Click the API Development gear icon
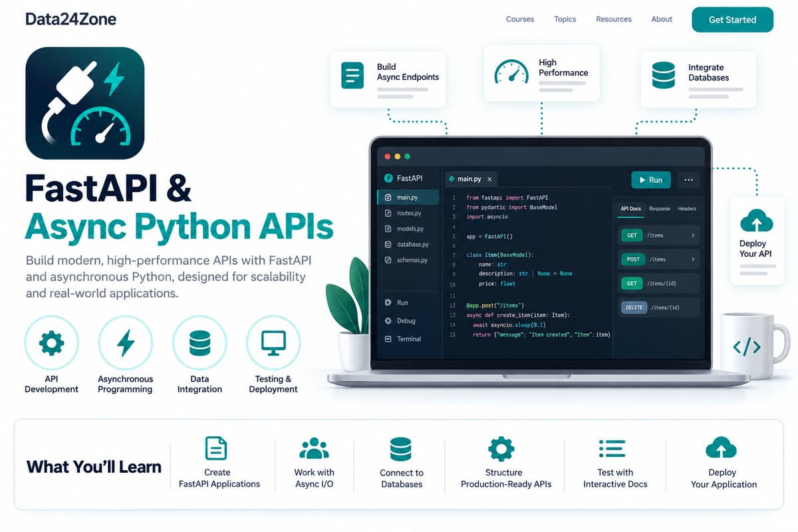Image resolution: width=798 pixels, height=532 pixels. (x=51, y=343)
